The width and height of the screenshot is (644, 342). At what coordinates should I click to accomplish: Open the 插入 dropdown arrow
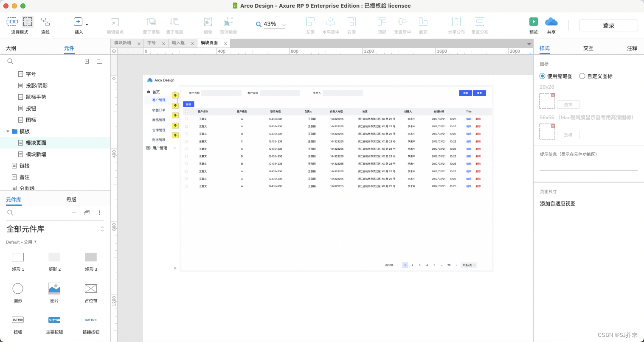87,25
